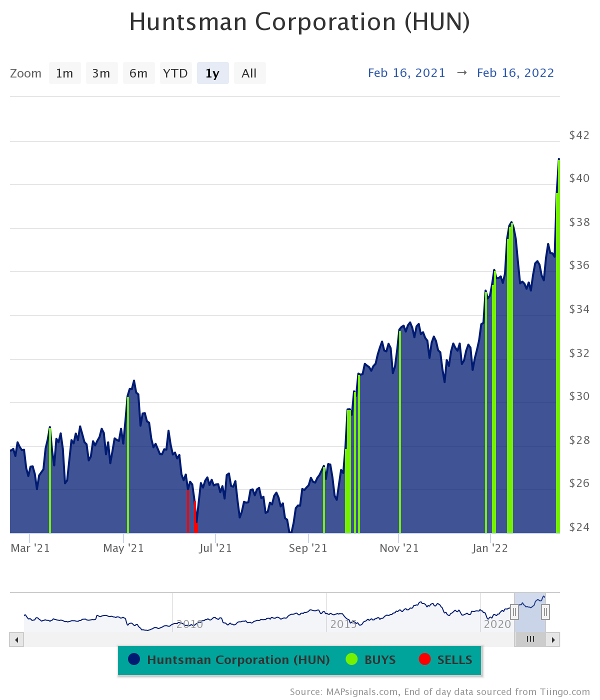Click the 2010 navigator year label
Image resolution: width=600 pixels, height=700 pixels.
point(189,624)
